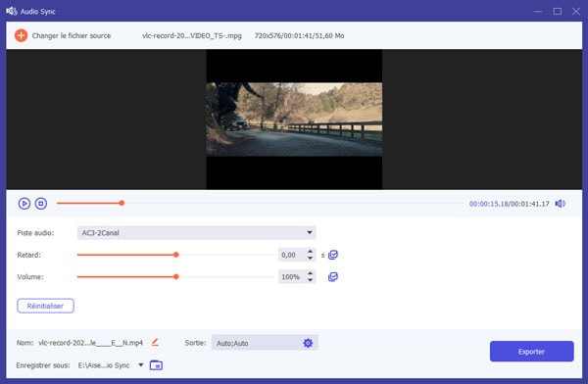
Task: Click the Retard slider handle
Action: pos(175,255)
